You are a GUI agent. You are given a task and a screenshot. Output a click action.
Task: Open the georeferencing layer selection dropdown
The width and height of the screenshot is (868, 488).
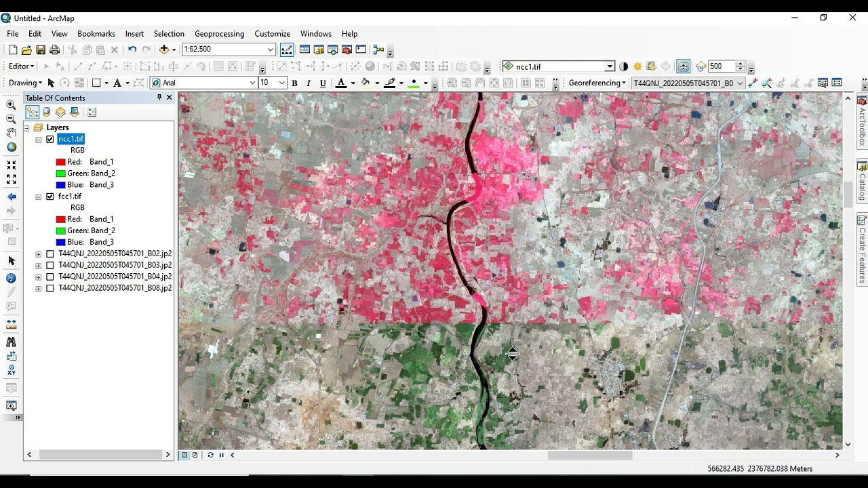(x=740, y=83)
